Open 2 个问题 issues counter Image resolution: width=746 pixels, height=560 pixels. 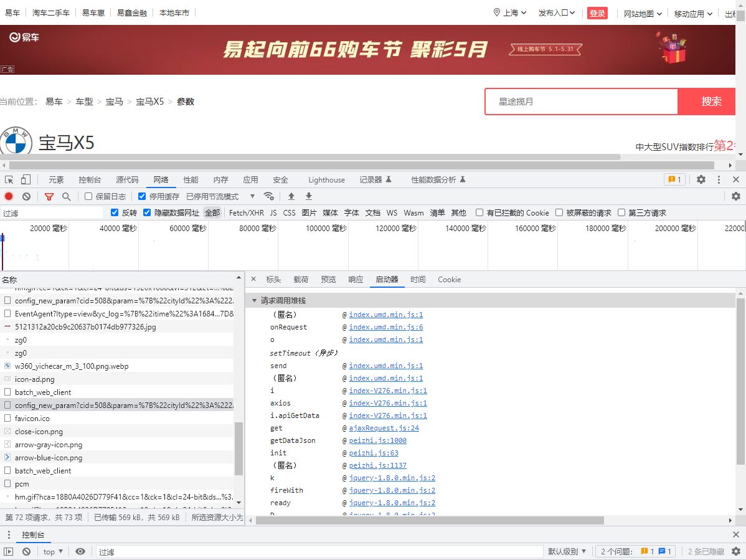[x=635, y=551]
